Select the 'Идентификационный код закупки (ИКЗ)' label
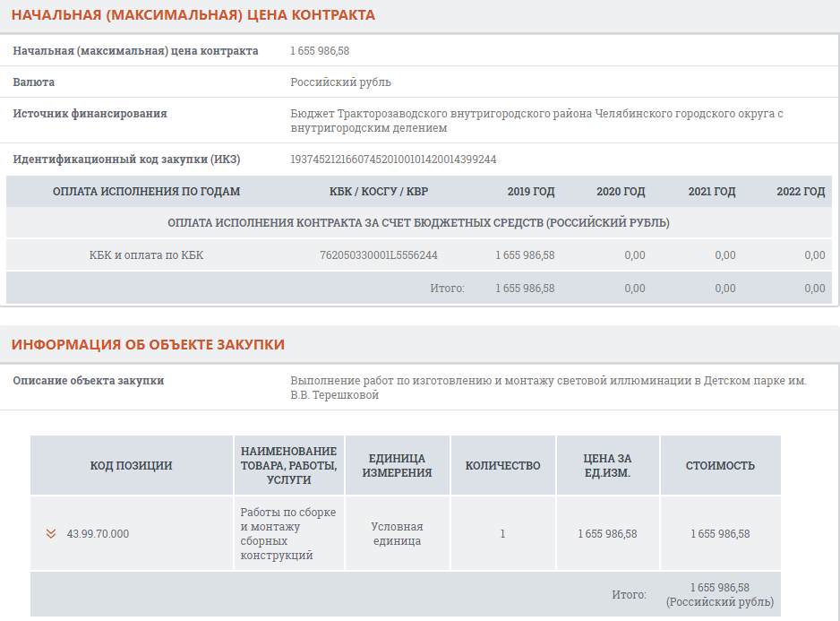The image size is (840, 621). point(126,160)
